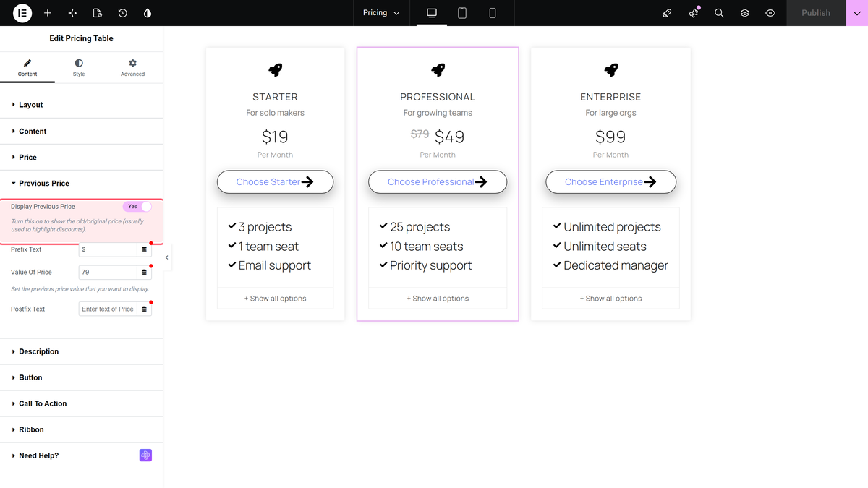Viewport: 868px width, 488px height.
Task: Open the save options arrow beside Publish
Action: pos(856,13)
